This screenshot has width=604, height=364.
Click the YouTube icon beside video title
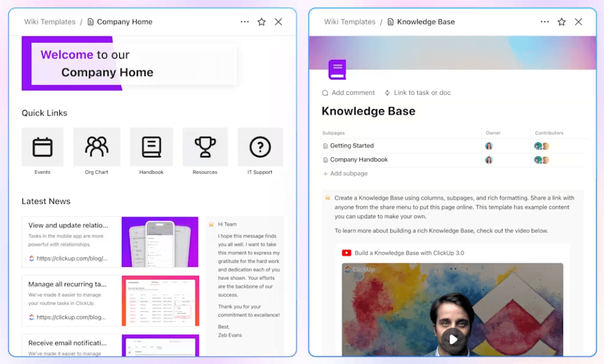[346, 253]
